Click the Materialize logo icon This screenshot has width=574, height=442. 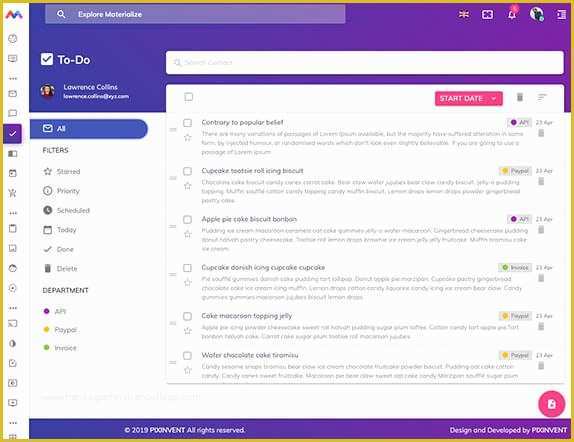click(x=14, y=14)
